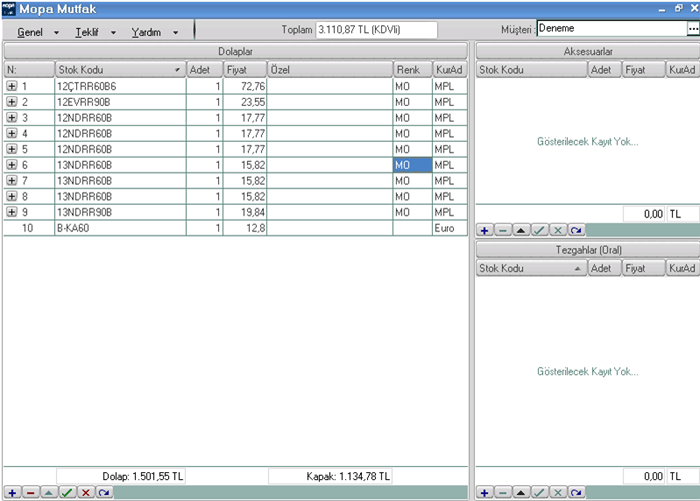Expand row 7 13NDRR60B
Viewport: 700px width, 501px height.
pos(12,180)
